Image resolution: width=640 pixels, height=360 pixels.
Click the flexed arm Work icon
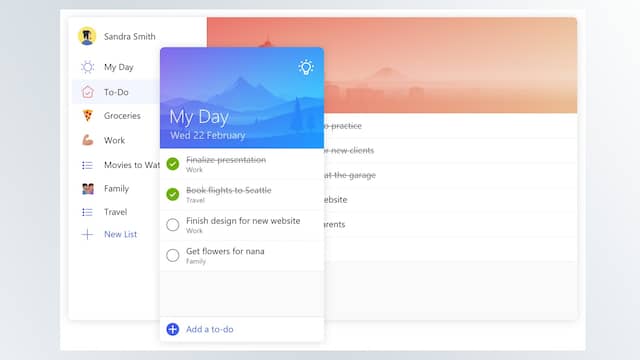pyautogui.click(x=87, y=140)
